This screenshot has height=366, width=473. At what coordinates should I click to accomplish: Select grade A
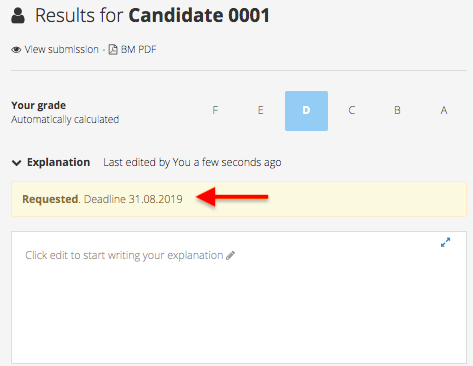(444, 110)
